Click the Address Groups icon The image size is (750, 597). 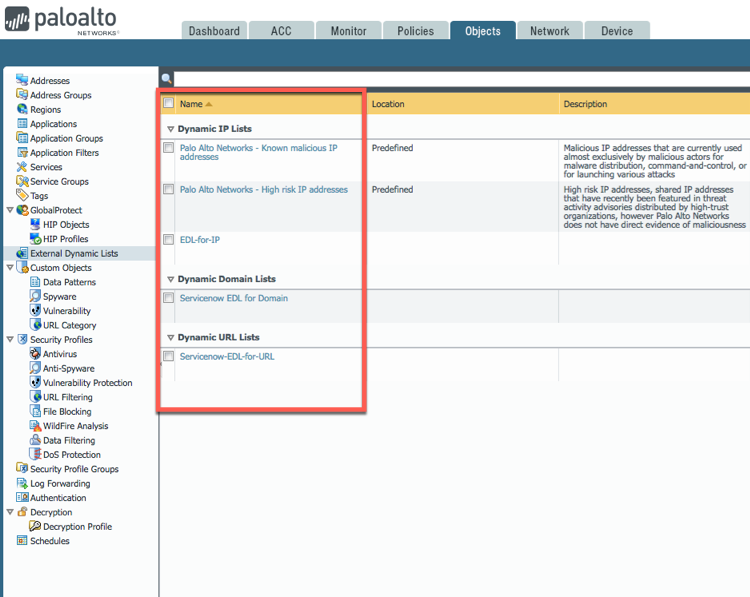(22, 94)
